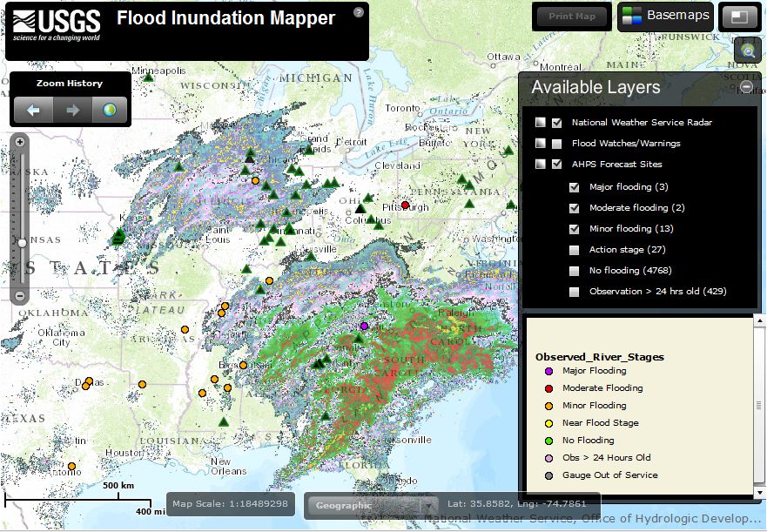Screen dimensions: 767x532
Task: Click the Map Scale readout
Action: (231, 503)
